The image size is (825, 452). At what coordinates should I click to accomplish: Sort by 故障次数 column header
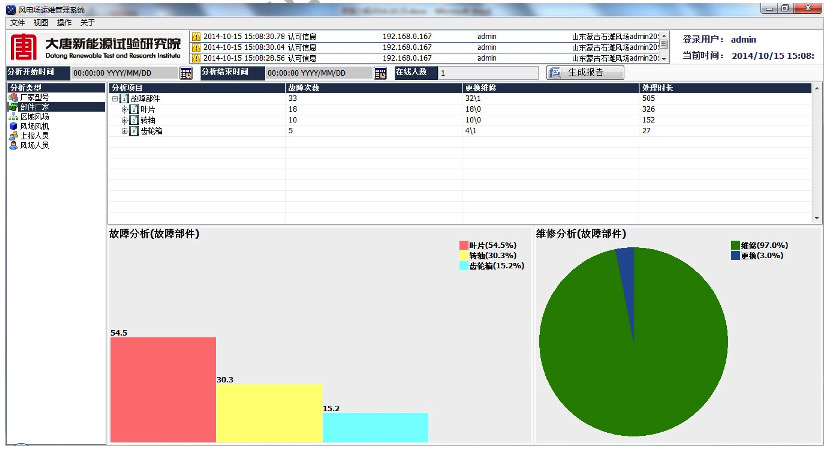point(302,88)
